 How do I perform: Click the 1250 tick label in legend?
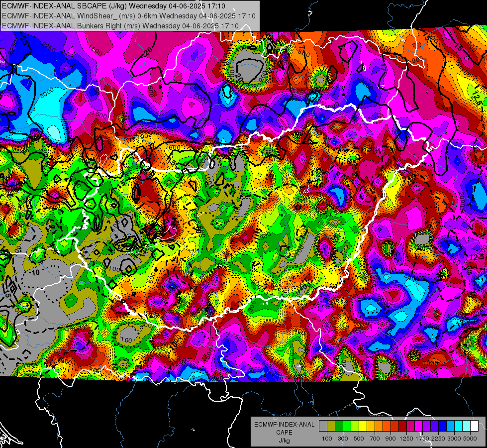(406, 439)
